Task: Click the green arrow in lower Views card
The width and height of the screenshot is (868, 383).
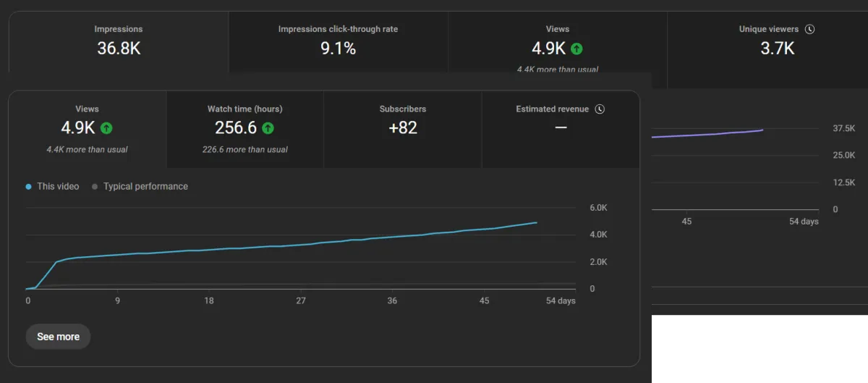Action: point(106,128)
